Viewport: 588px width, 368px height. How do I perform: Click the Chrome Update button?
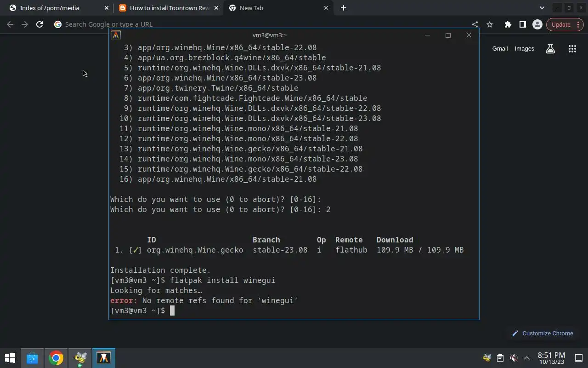[561, 24]
